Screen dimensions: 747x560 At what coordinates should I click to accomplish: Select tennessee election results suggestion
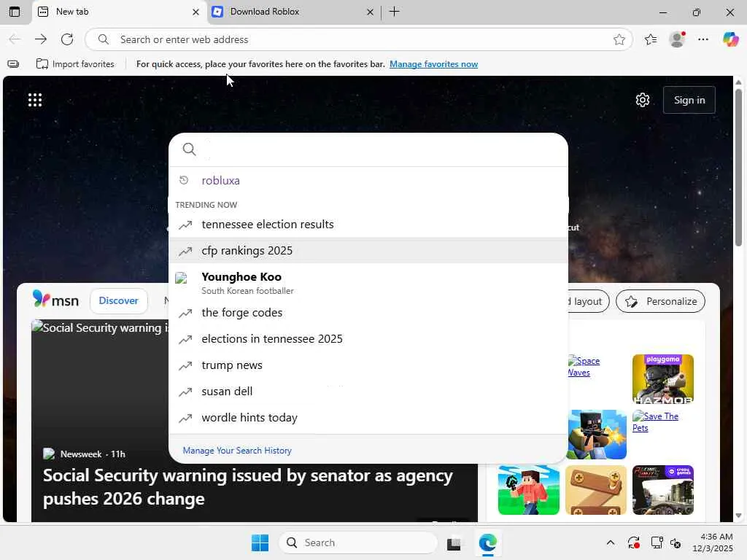(368, 225)
